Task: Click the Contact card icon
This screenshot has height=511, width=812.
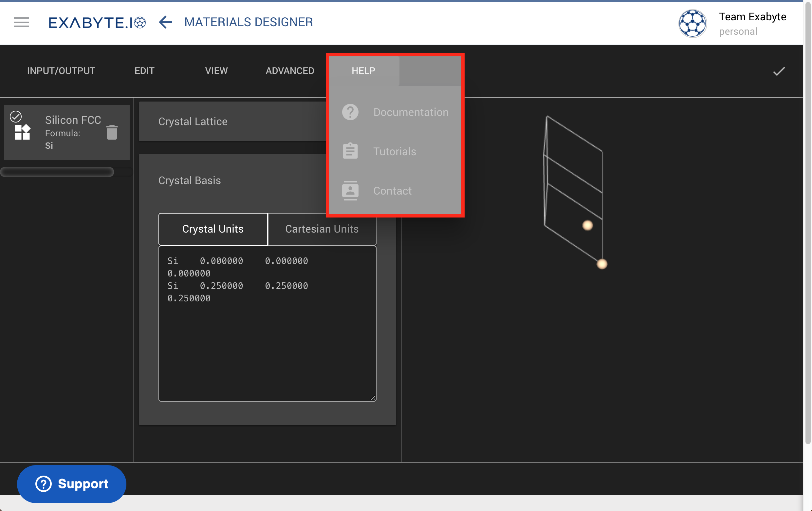Action: (350, 191)
